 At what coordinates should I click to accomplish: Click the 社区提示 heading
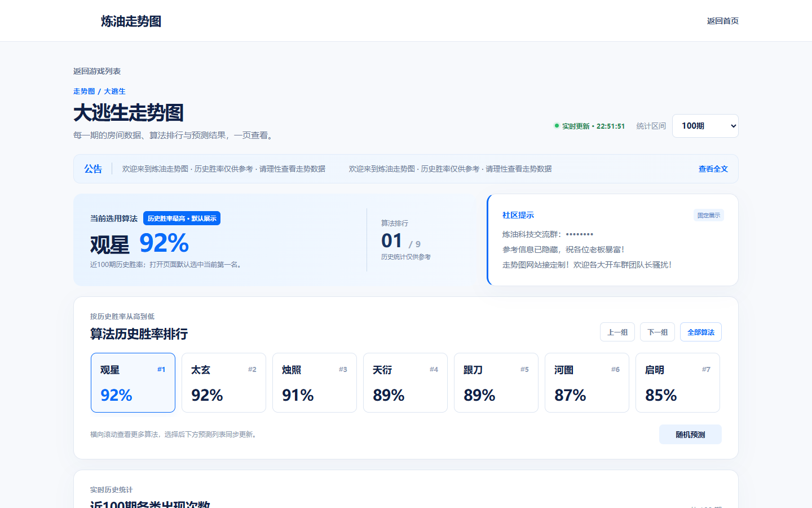pos(518,215)
